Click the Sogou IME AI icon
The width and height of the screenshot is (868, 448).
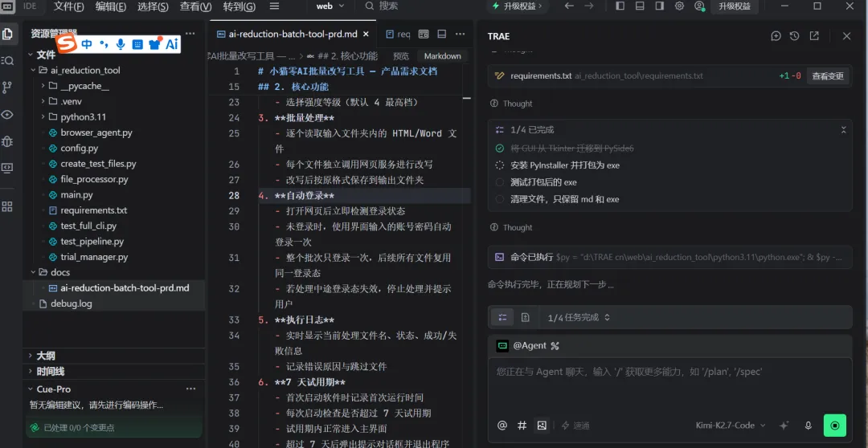click(172, 44)
